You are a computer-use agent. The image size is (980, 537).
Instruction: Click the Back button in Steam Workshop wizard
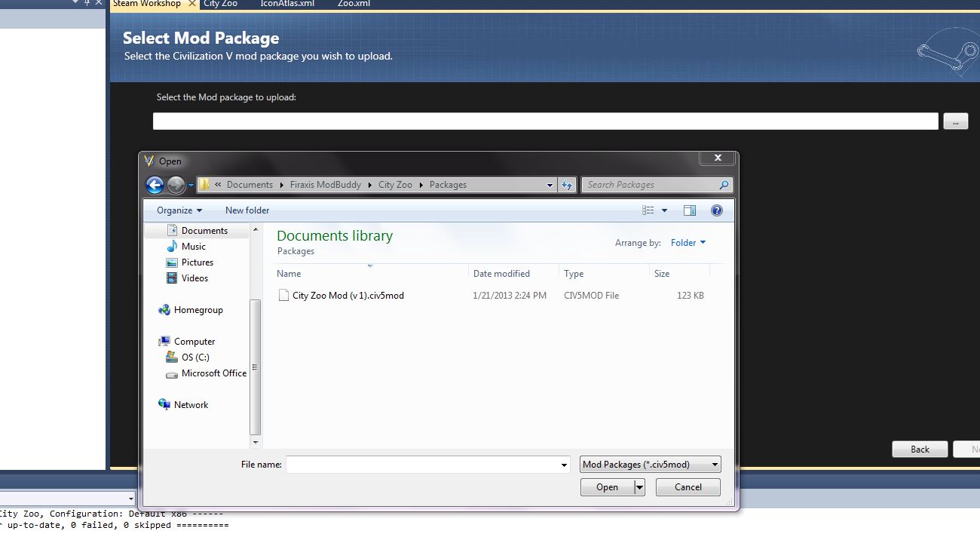click(920, 450)
